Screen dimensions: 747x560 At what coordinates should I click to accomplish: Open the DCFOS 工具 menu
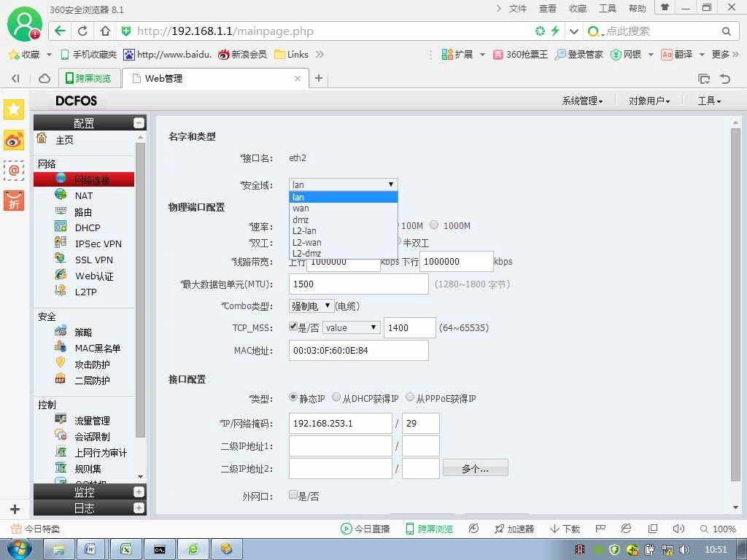tap(709, 101)
